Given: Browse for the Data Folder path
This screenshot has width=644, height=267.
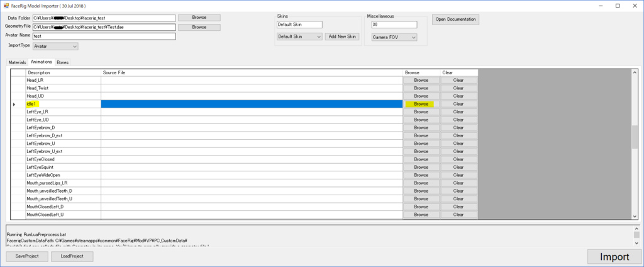Looking at the screenshot, I should (199, 18).
